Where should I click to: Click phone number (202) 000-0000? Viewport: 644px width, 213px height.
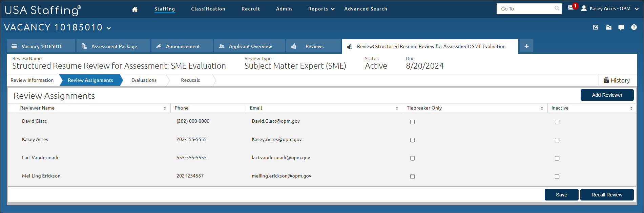[x=193, y=121]
